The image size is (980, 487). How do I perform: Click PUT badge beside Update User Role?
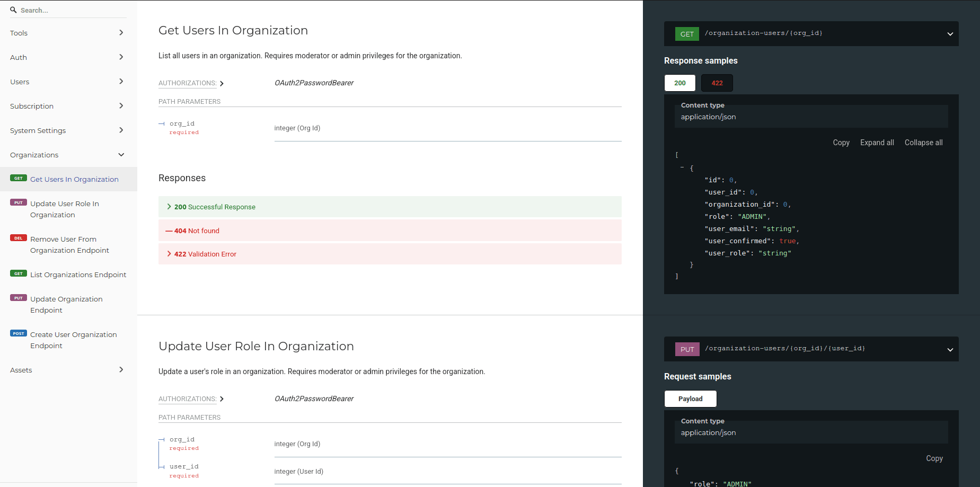pos(19,203)
